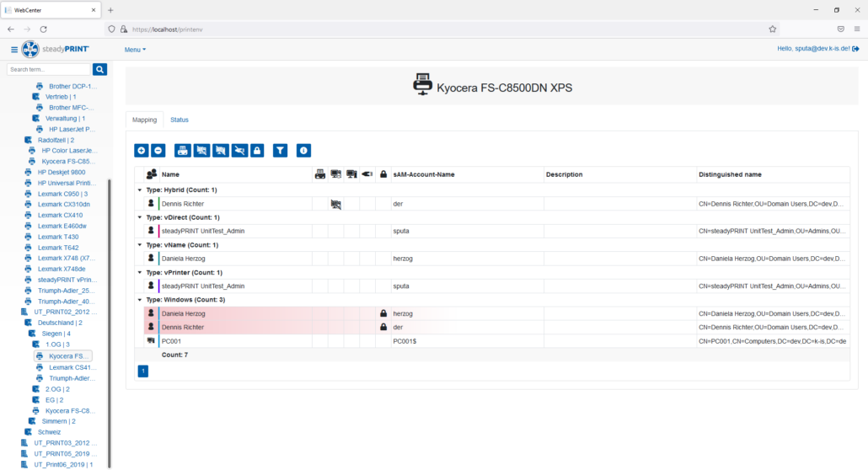Viewport: 868px width, 470px height.
Task: Click the search magnifier button
Action: (x=99, y=69)
